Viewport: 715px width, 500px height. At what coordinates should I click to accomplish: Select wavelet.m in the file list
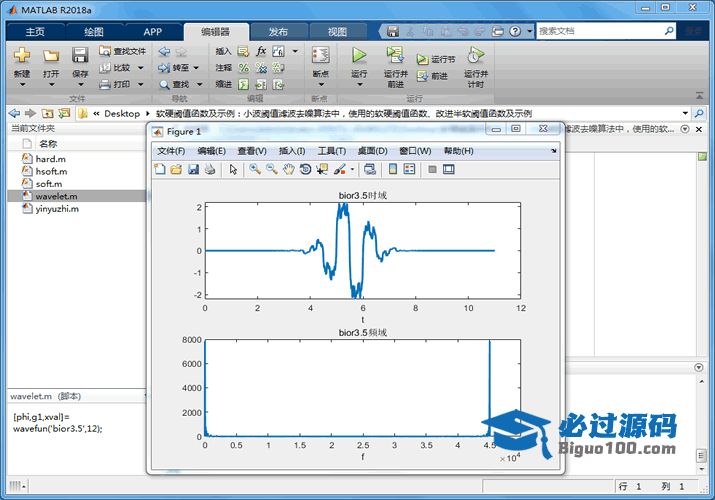57,196
